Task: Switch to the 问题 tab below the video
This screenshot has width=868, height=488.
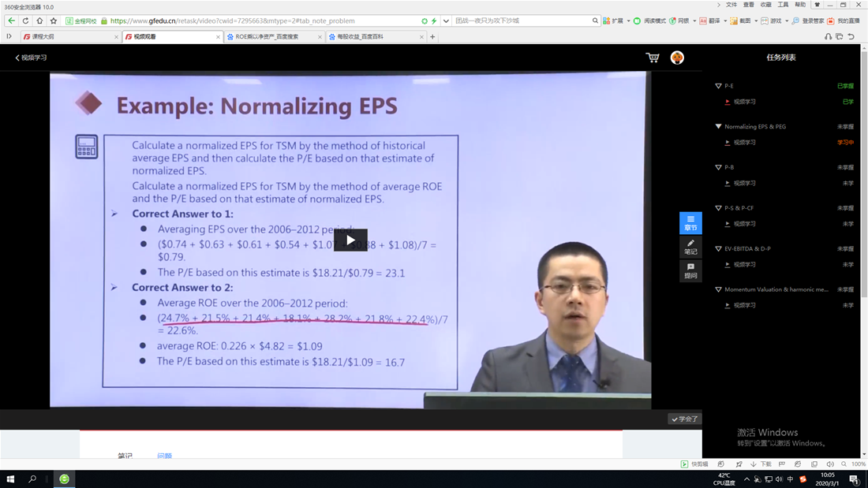Action: pyautogui.click(x=164, y=456)
